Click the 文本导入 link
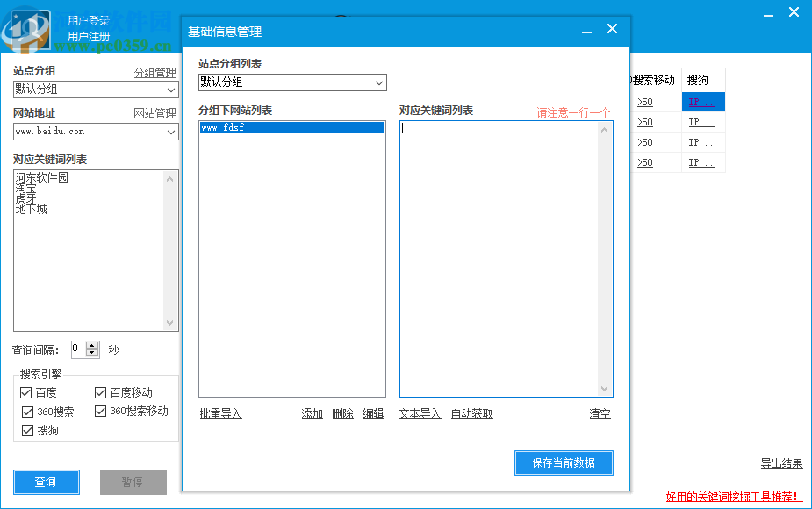Image resolution: width=812 pixels, height=509 pixels. click(420, 413)
